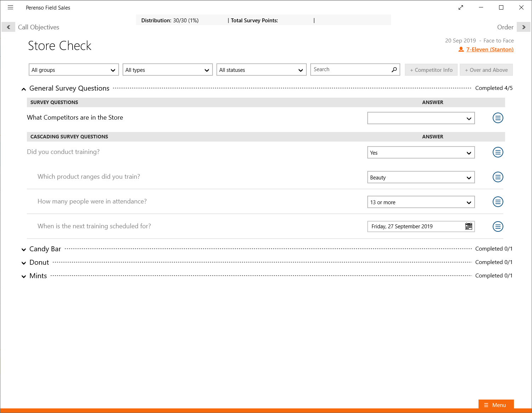532x413 pixels.
Task: Click the 'Store Check' page heading
Action: click(x=60, y=46)
